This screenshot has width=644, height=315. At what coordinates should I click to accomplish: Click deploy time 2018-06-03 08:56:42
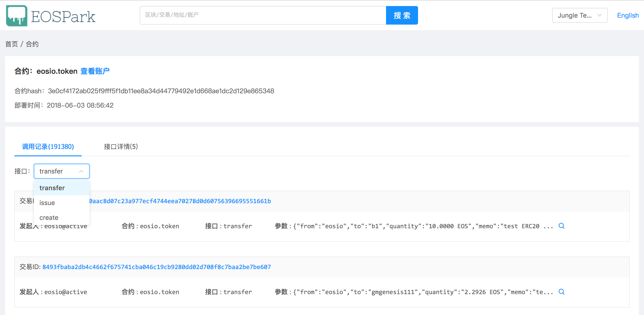click(80, 106)
